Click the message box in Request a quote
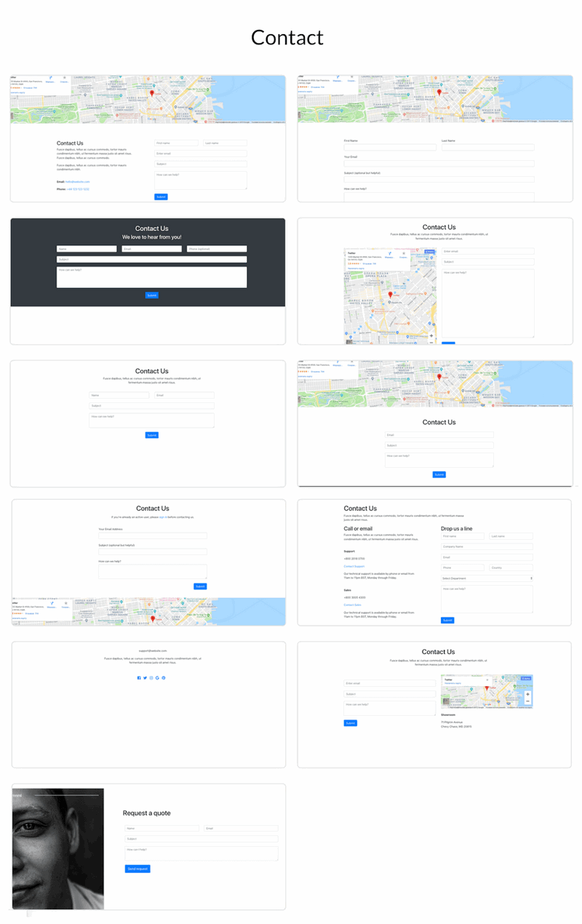 click(x=202, y=853)
